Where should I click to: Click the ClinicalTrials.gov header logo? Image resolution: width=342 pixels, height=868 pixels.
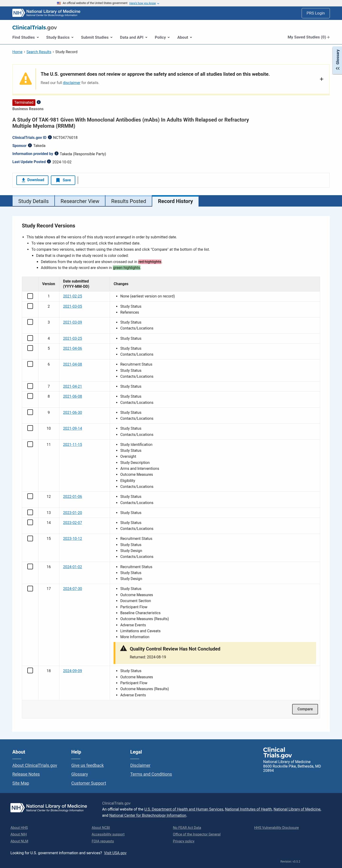34,28
